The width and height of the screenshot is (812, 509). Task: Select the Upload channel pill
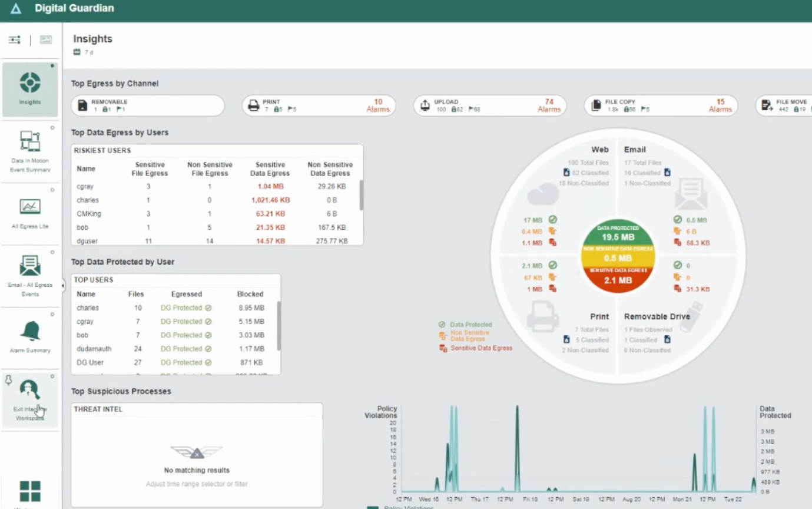490,105
